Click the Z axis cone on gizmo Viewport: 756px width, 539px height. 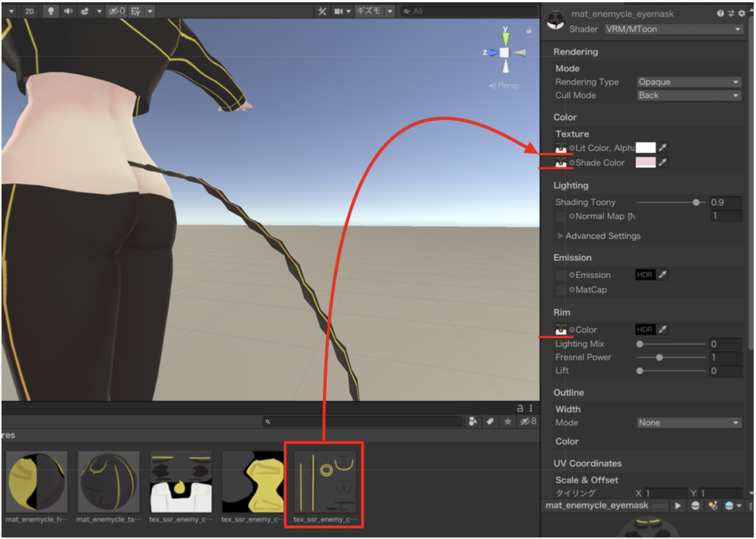click(x=494, y=53)
